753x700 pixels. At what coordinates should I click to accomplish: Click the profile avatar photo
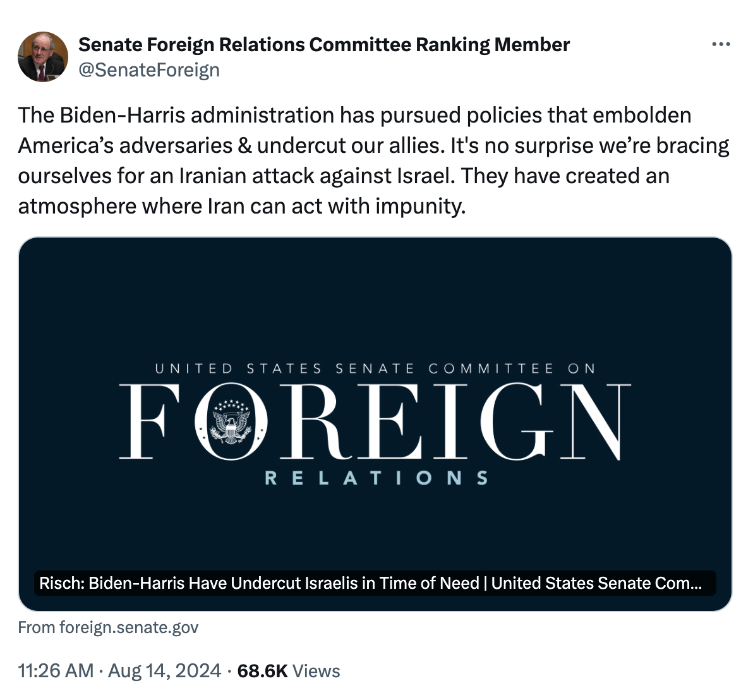(43, 57)
